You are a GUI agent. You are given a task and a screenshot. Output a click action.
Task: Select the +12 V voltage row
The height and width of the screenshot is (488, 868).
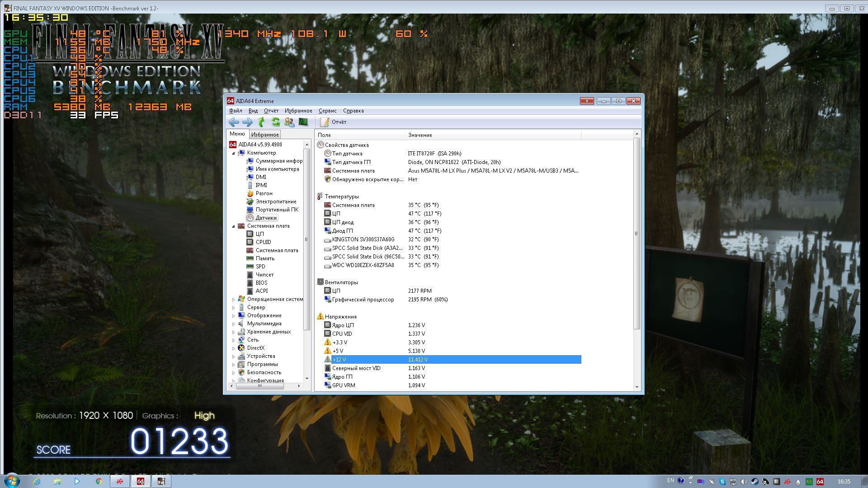452,360
